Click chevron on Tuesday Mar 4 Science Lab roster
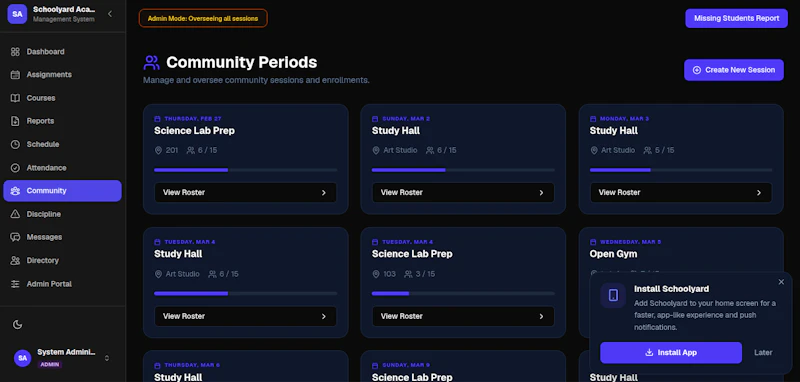This screenshot has width=800, height=382. (541, 316)
